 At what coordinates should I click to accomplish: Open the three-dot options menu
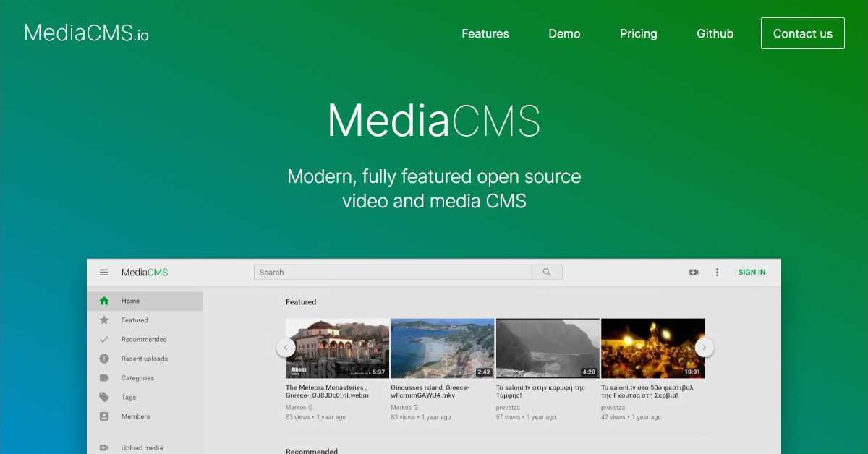pyautogui.click(x=717, y=272)
